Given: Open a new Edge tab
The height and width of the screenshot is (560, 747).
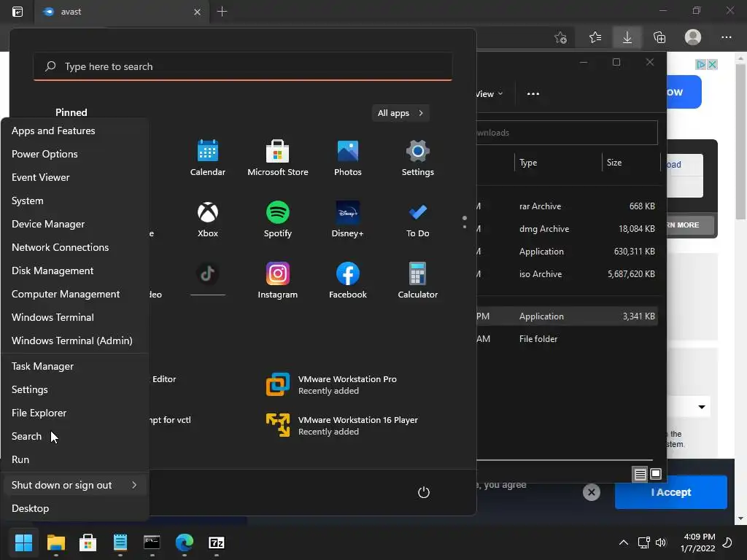Looking at the screenshot, I should [222, 12].
